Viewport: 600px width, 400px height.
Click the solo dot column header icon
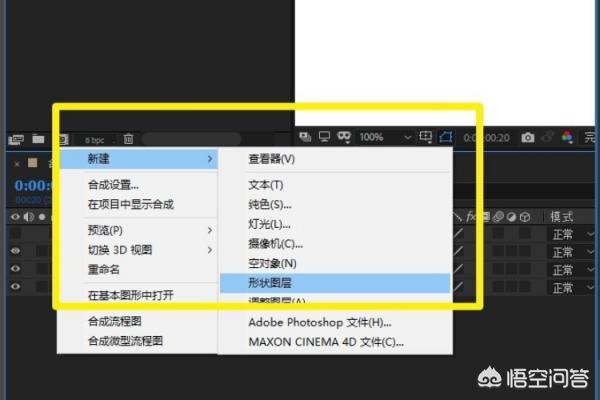[x=42, y=217]
